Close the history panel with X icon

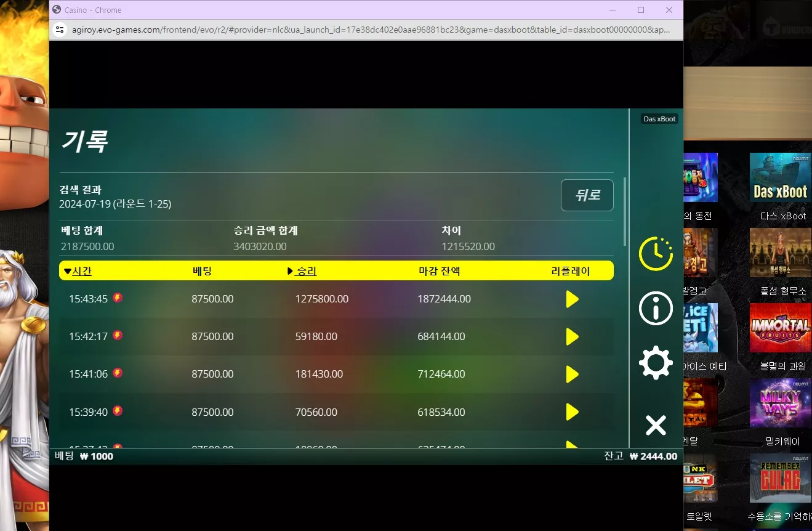(x=656, y=425)
